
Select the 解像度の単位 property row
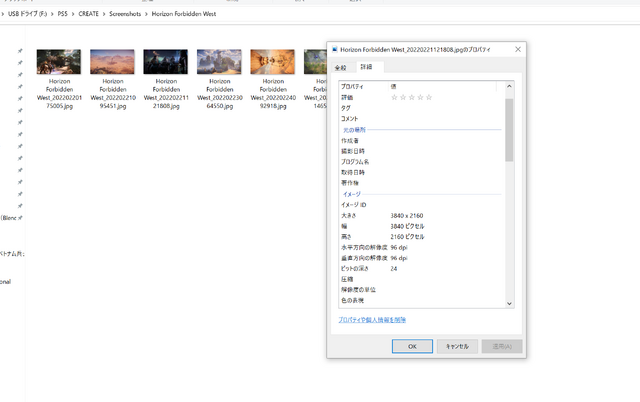click(421, 290)
